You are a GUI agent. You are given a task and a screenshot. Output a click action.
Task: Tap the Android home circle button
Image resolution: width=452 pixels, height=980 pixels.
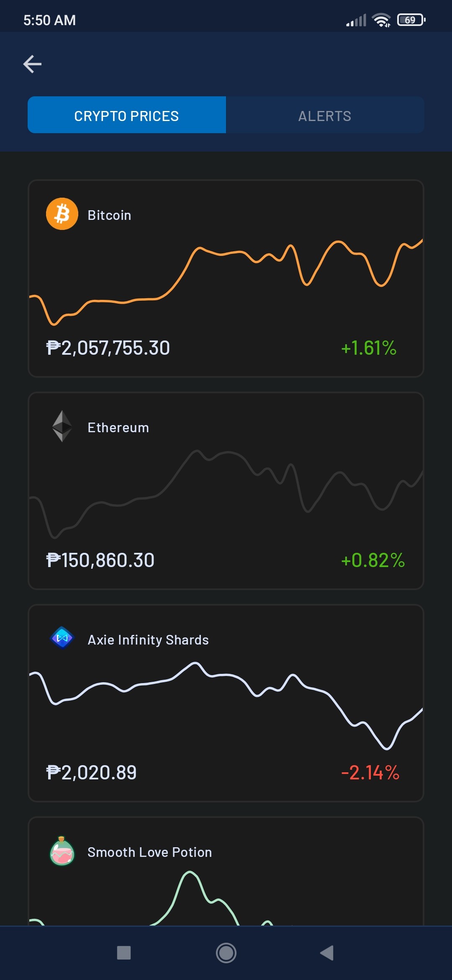coord(226,953)
